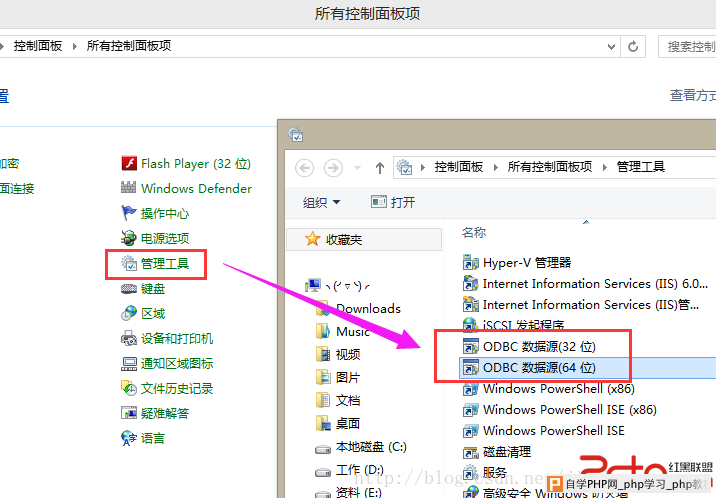Viewport: 716px width, 498px height.
Task: Click the Downloads folder icon
Action: coord(323,308)
